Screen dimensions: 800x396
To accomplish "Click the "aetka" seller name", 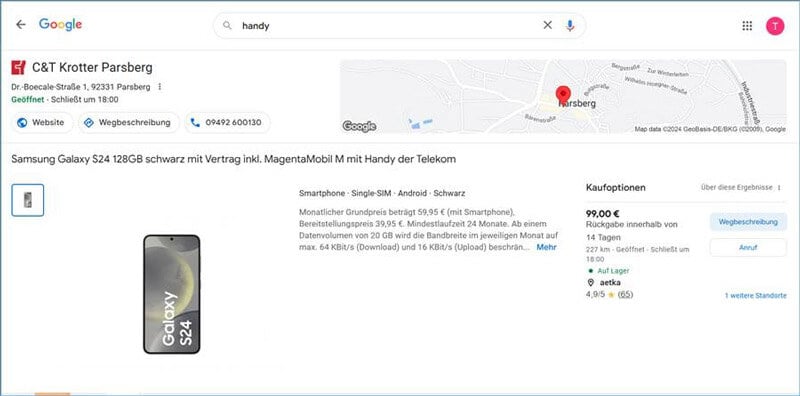I will [610, 282].
